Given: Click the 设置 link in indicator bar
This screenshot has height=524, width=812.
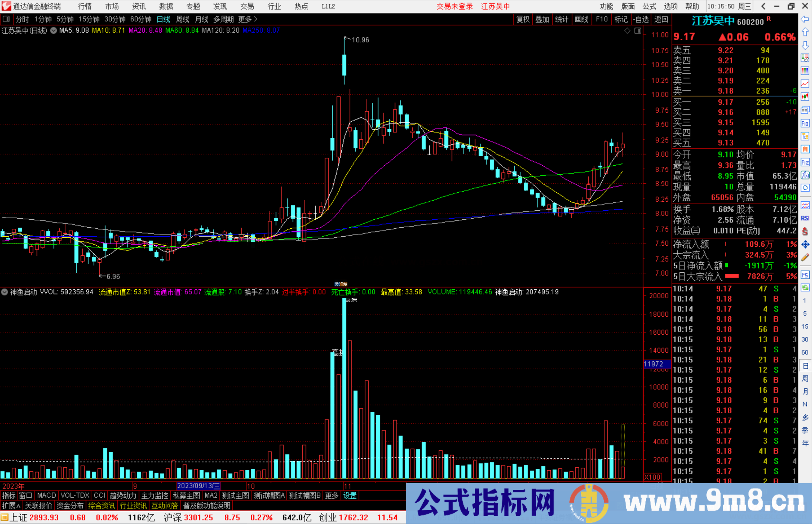Looking at the screenshot, I should click(350, 495).
